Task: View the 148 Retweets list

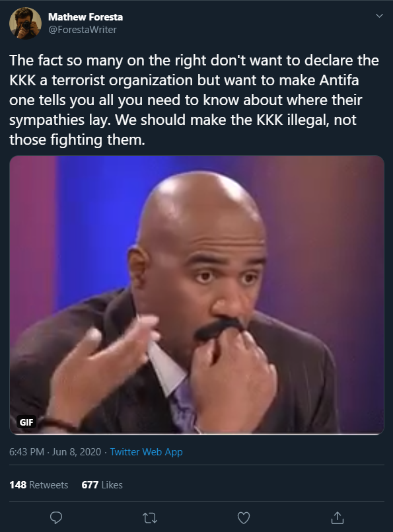Action: tap(39, 485)
